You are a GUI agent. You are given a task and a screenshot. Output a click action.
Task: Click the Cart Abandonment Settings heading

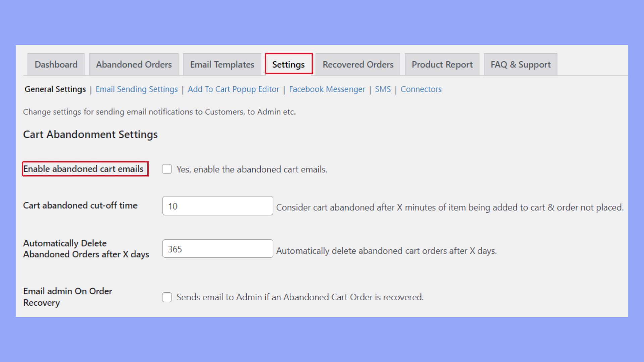tap(90, 134)
